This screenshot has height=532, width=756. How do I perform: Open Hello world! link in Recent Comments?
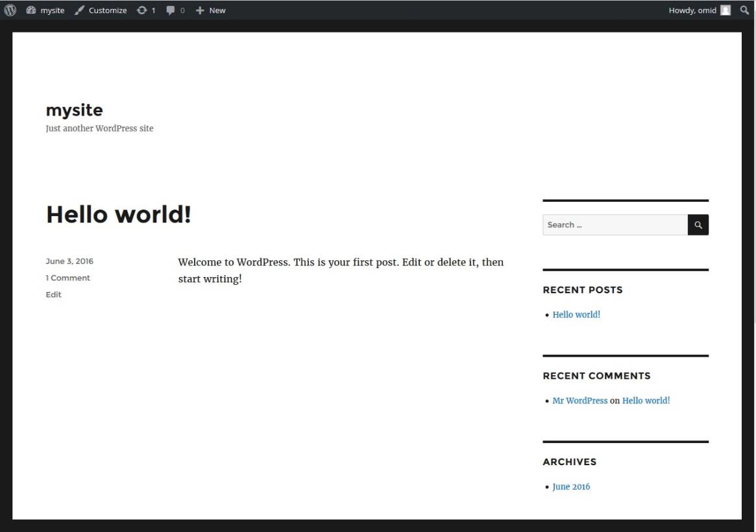[x=646, y=401]
